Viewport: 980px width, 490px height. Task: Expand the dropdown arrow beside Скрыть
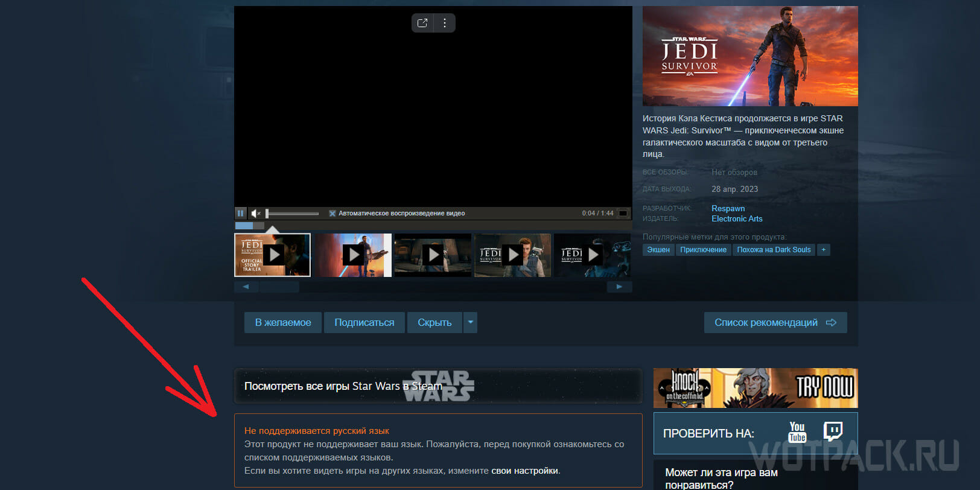471,322
